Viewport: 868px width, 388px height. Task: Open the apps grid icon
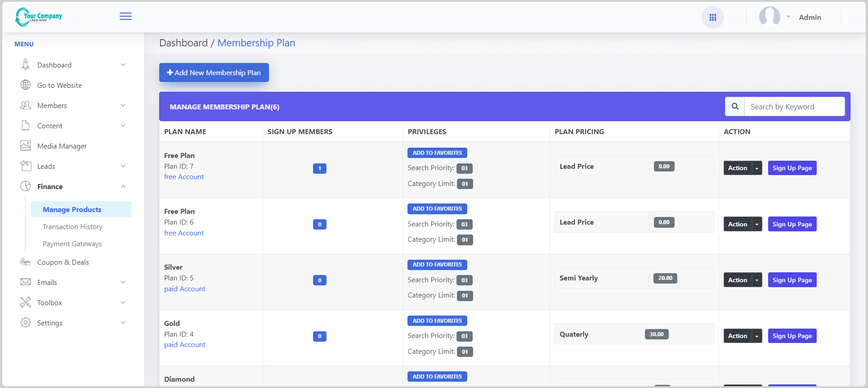coord(712,18)
